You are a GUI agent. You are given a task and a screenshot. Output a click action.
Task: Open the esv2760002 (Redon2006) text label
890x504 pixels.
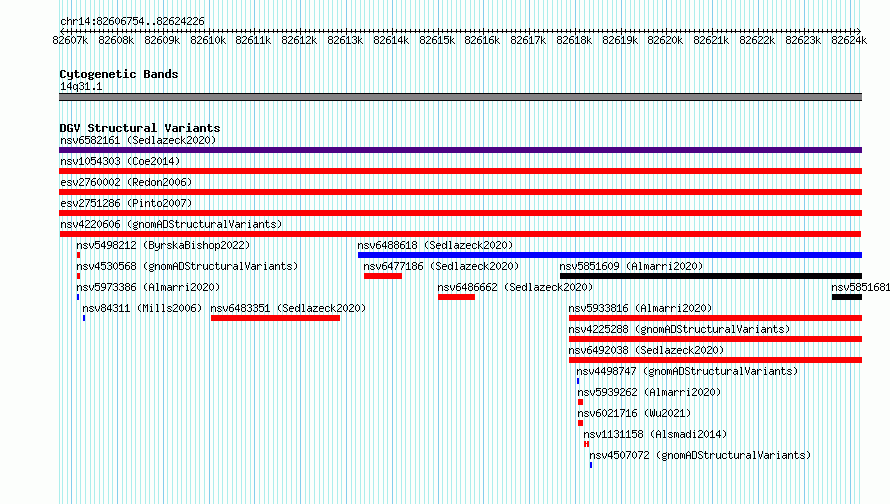tap(126, 182)
